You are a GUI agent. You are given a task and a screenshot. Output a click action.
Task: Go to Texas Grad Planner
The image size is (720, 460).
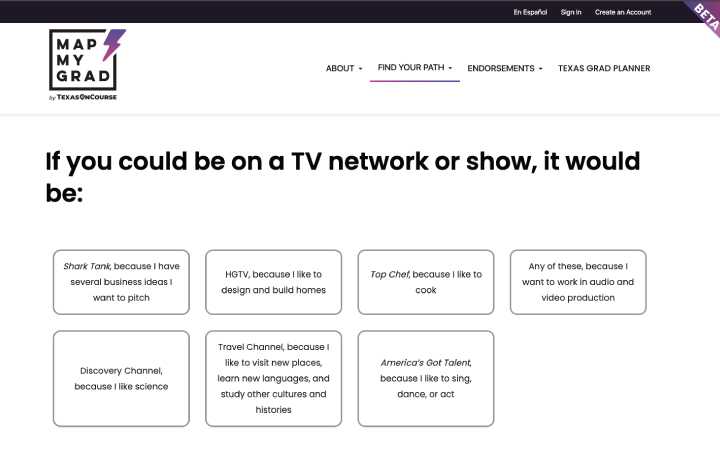(x=604, y=69)
